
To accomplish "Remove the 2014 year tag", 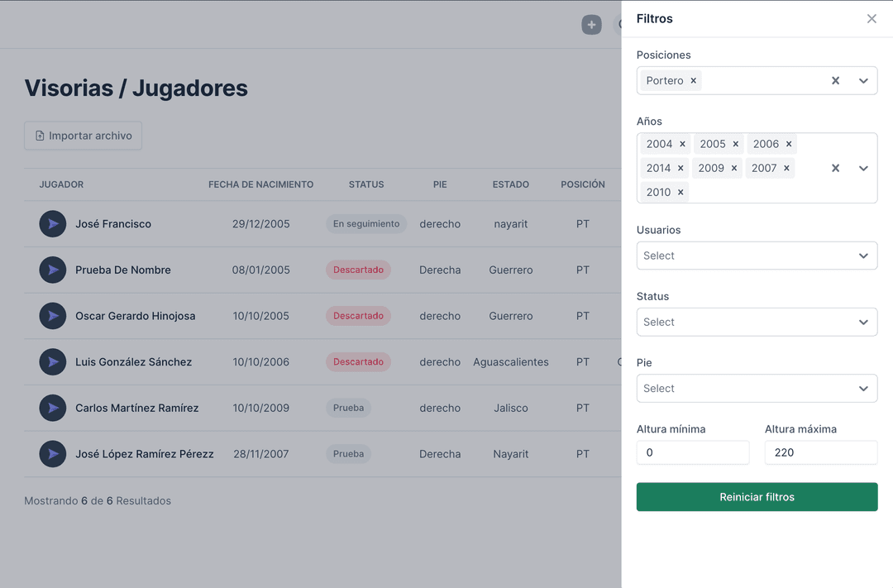I will coord(680,168).
